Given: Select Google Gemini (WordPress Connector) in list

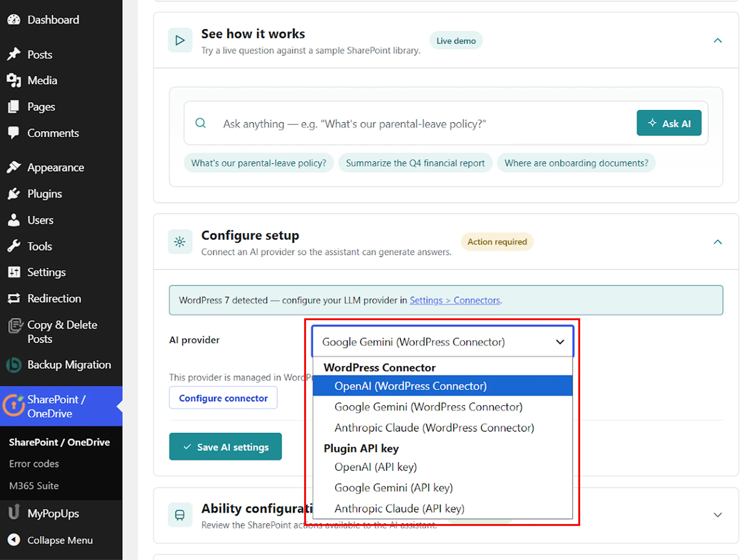Looking at the screenshot, I should 443,407.
